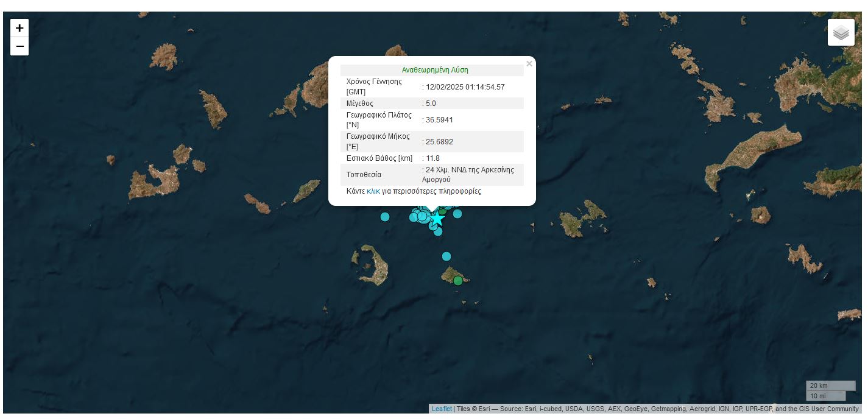Select the cyan marker just north of Anafi

(446, 256)
